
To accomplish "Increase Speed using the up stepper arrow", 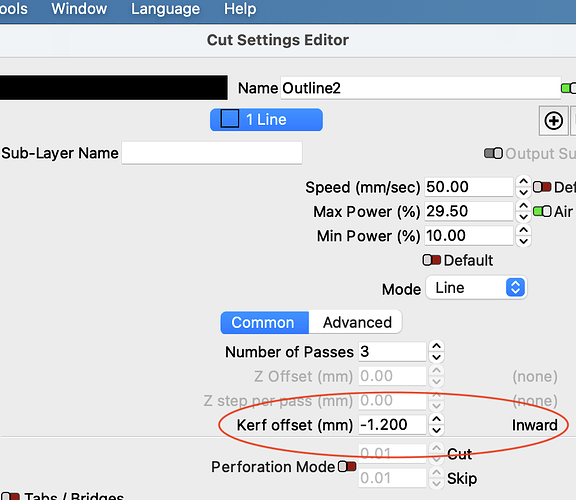I will [523, 181].
